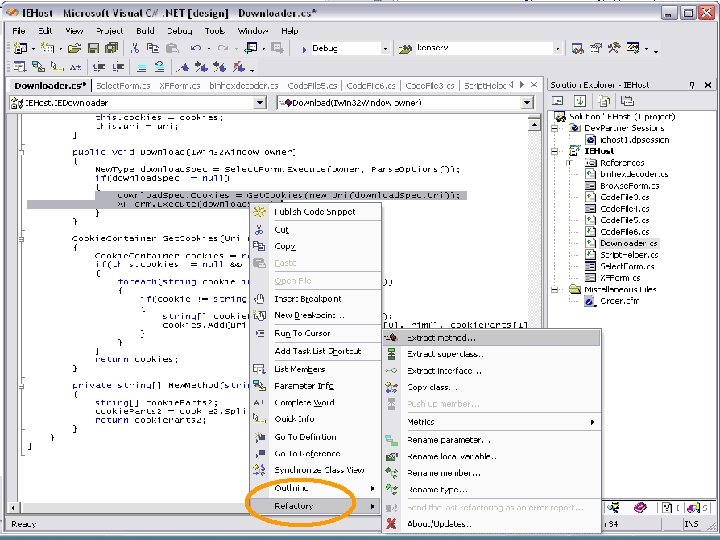
Task: Open the IEHost.IEDownloader types dropdown
Action: (260, 102)
